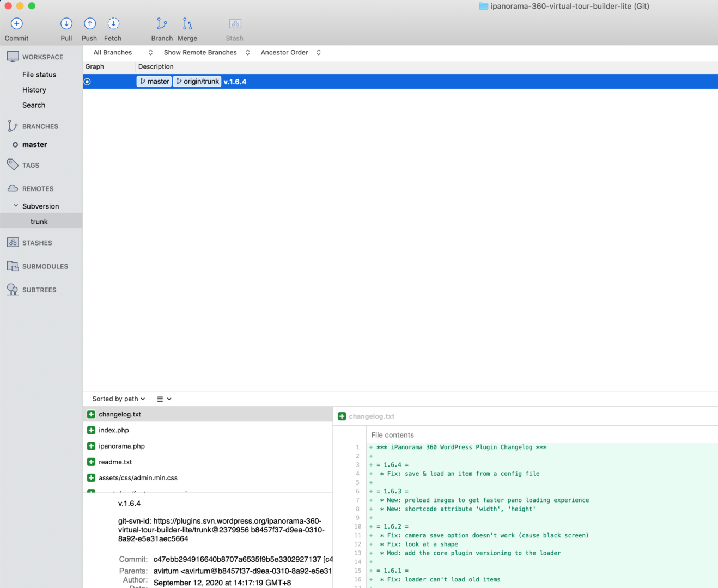Open File status in the sidebar

coord(39,75)
